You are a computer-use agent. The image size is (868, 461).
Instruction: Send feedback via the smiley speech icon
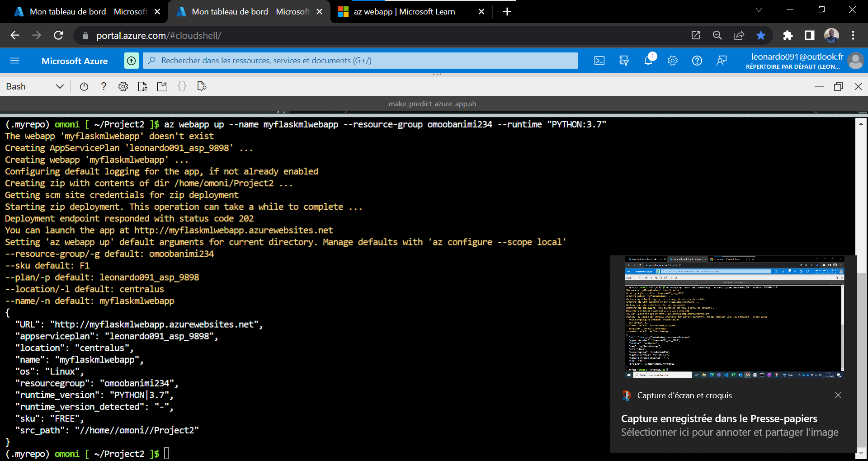tap(722, 61)
